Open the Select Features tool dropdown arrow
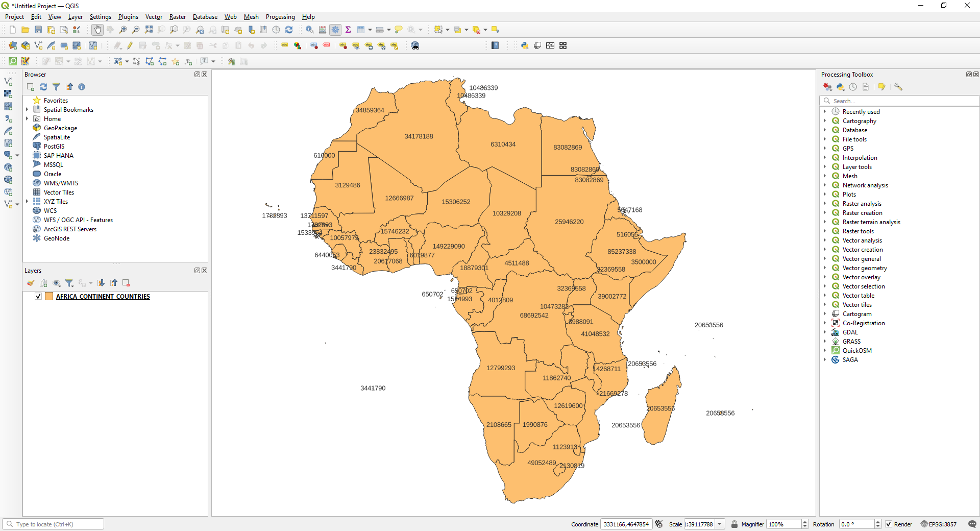This screenshot has width=980, height=531. [448, 30]
